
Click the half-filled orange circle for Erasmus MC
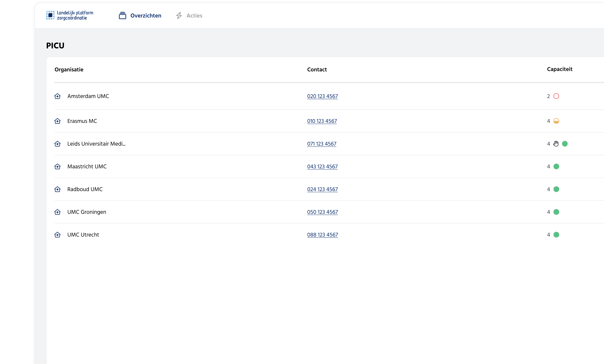pyautogui.click(x=556, y=121)
